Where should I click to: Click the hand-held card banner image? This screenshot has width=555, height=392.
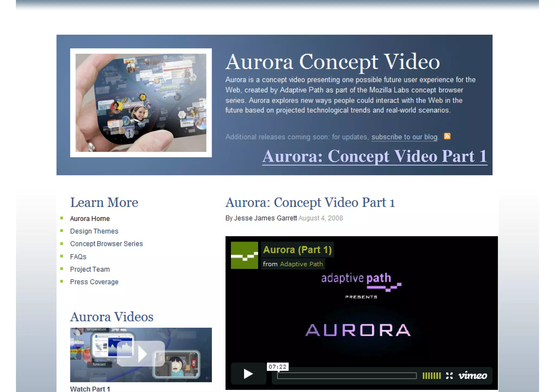click(141, 103)
